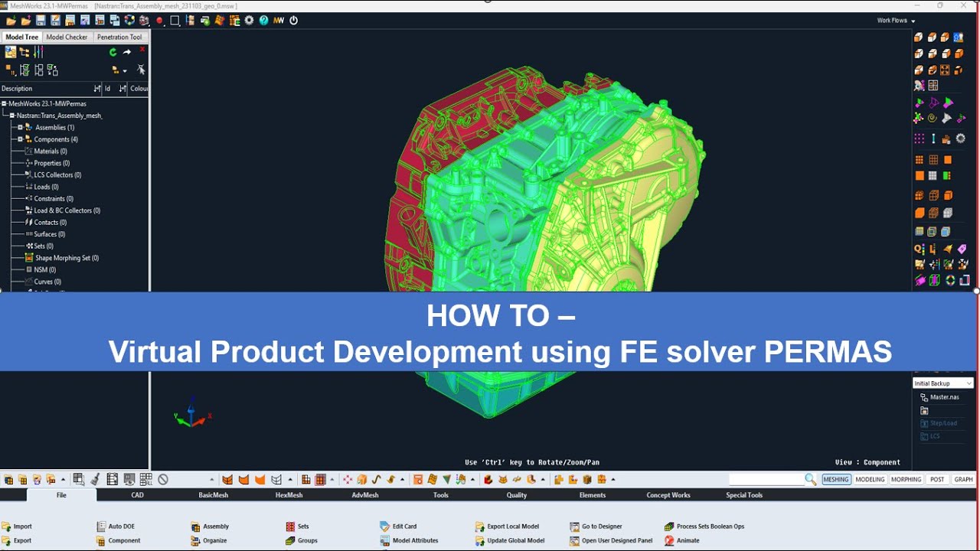Click the search input field in bottom toolbar
Screen dimensions: 980x551
(x=766, y=479)
